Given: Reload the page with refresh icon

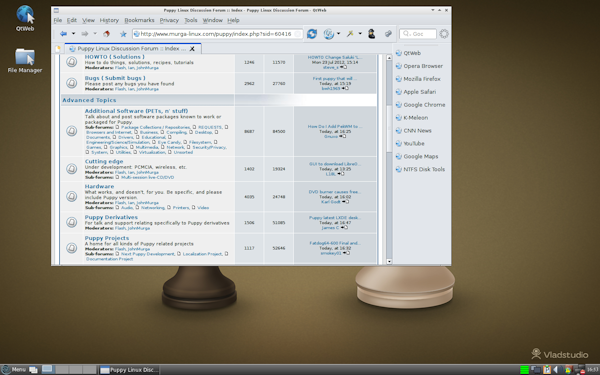Looking at the screenshot, I should point(312,34).
